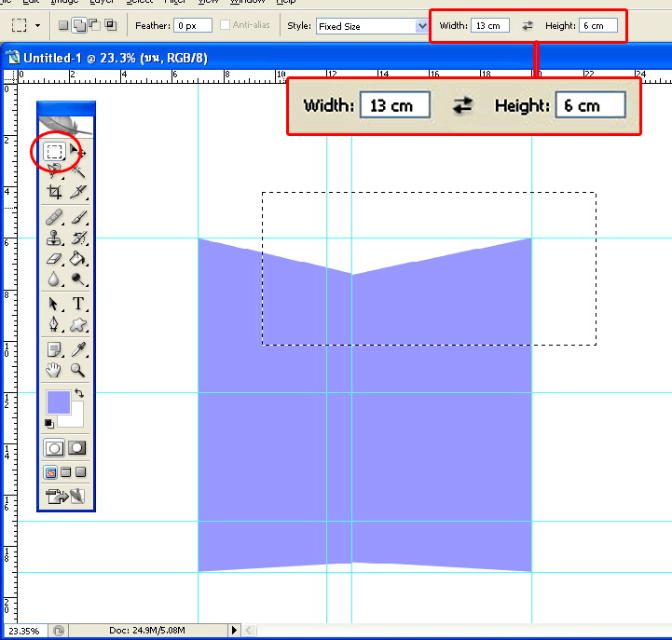Switch to Standard editing mode
672x640 pixels.
click(54, 448)
